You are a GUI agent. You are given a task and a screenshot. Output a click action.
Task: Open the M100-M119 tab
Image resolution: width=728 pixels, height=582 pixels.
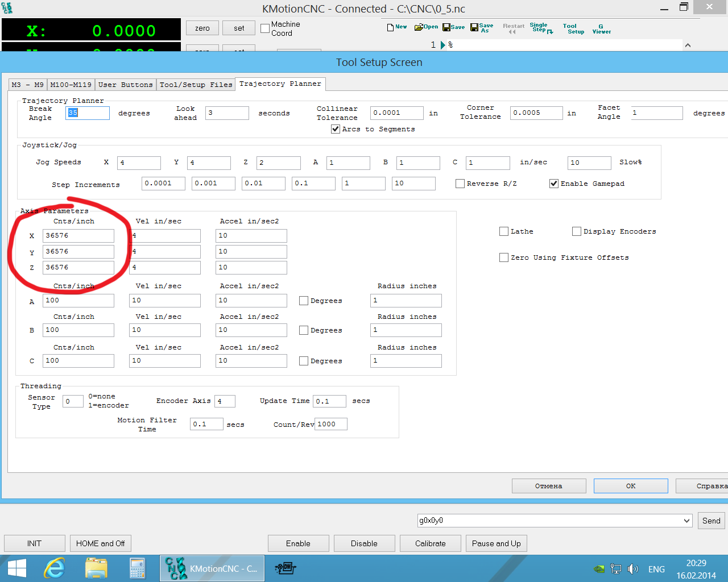point(71,85)
